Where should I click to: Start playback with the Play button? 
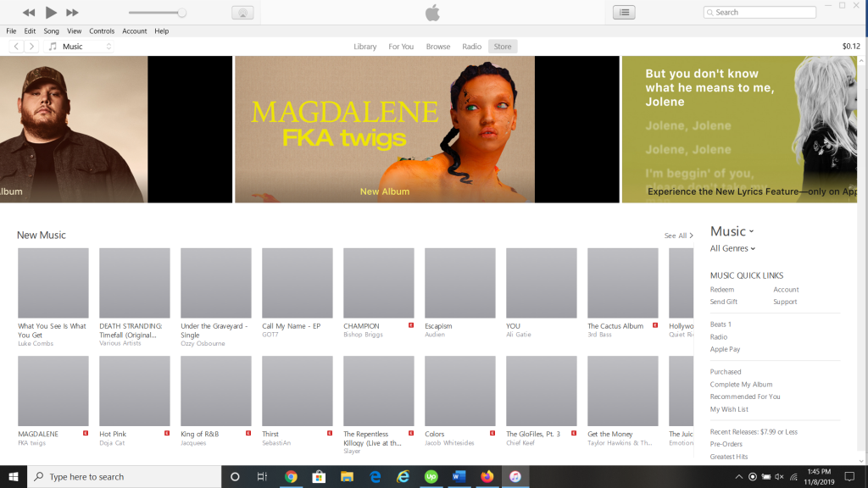pyautogui.click(x=50, y=12)
